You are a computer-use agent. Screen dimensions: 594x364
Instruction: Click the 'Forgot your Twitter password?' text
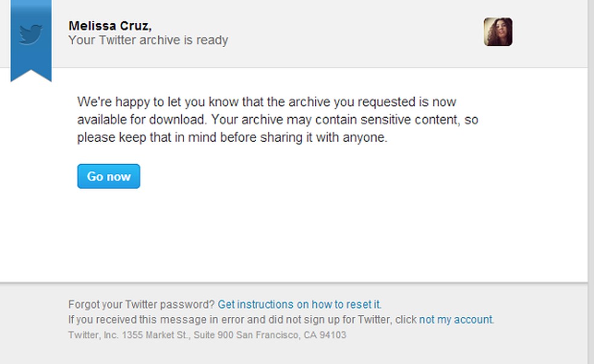click(x=142, y=304)
